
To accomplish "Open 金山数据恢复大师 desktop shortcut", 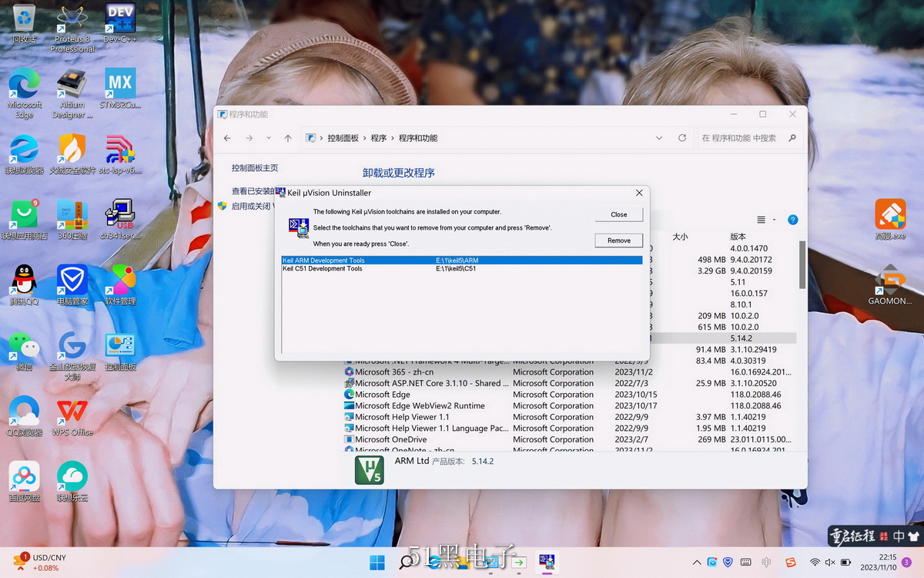I will [x=72, y=356].
